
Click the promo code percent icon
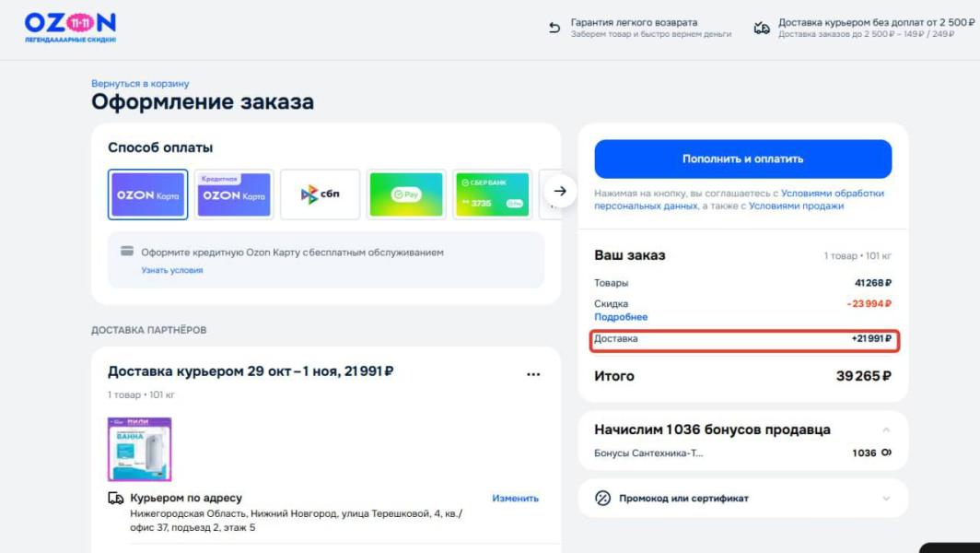tap(603, 499)
